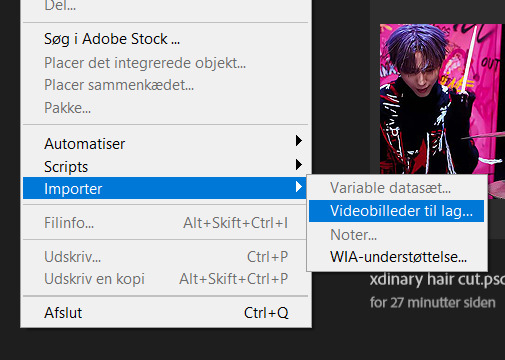Open WIA-understøttelse import option
Image resolution: width=505 pixels, height=360 pixels.
[396, 257]
